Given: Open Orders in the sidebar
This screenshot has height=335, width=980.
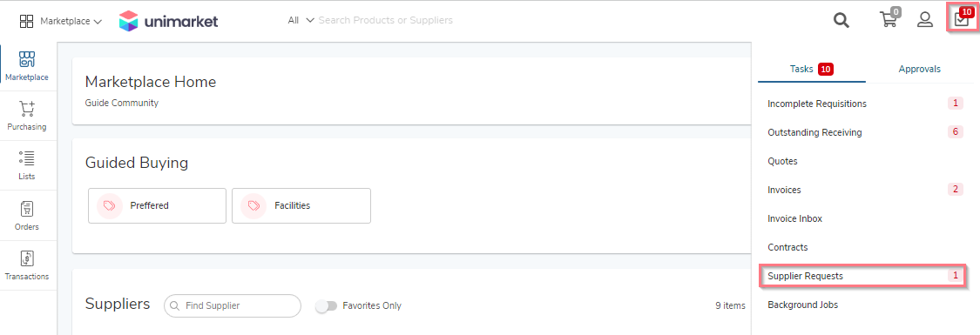Looking at the screenshot, I should click(x=27, y=215).
